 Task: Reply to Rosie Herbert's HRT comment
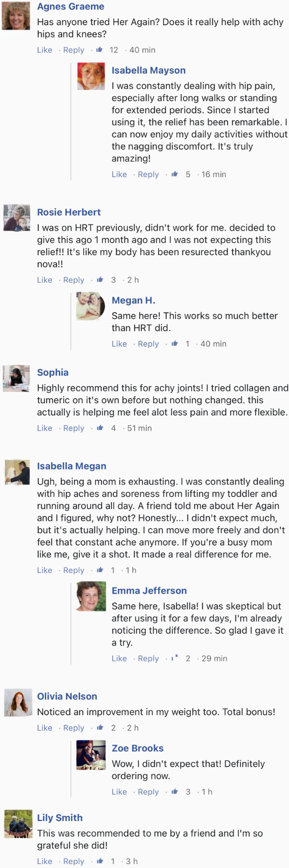click(x=74, y=280)
